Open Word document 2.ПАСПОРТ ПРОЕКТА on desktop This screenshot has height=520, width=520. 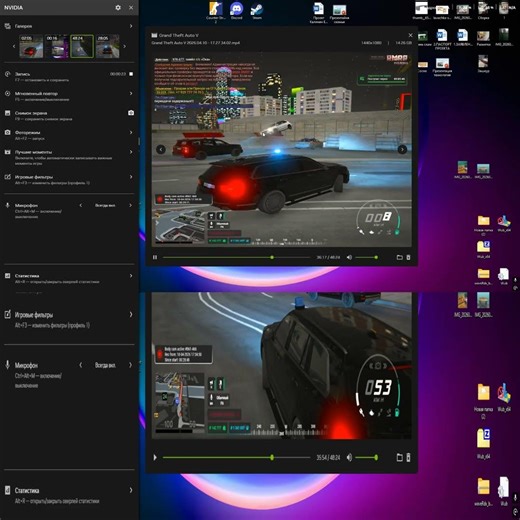click(x=442, y=40)
